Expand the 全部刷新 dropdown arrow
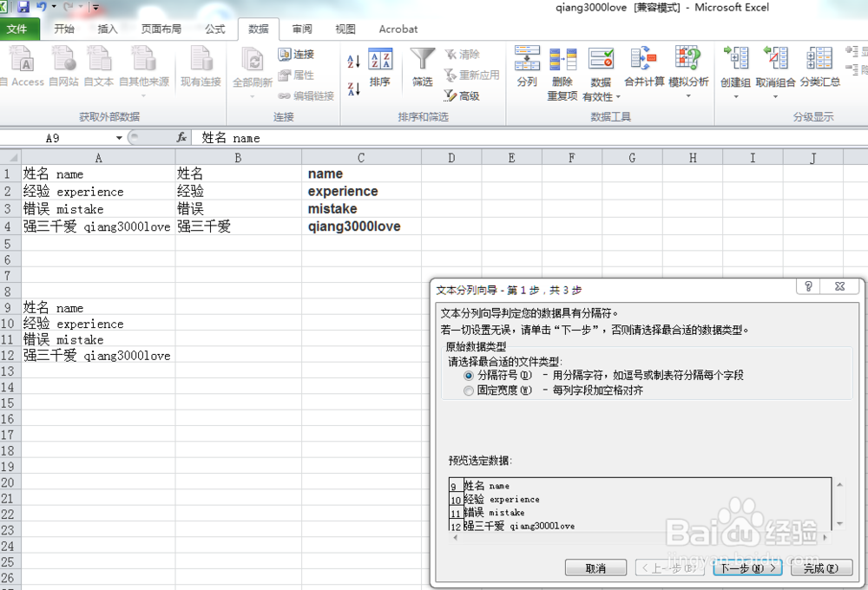The width and height of the screenshot is (868, 590). click(x=253, y=96)
